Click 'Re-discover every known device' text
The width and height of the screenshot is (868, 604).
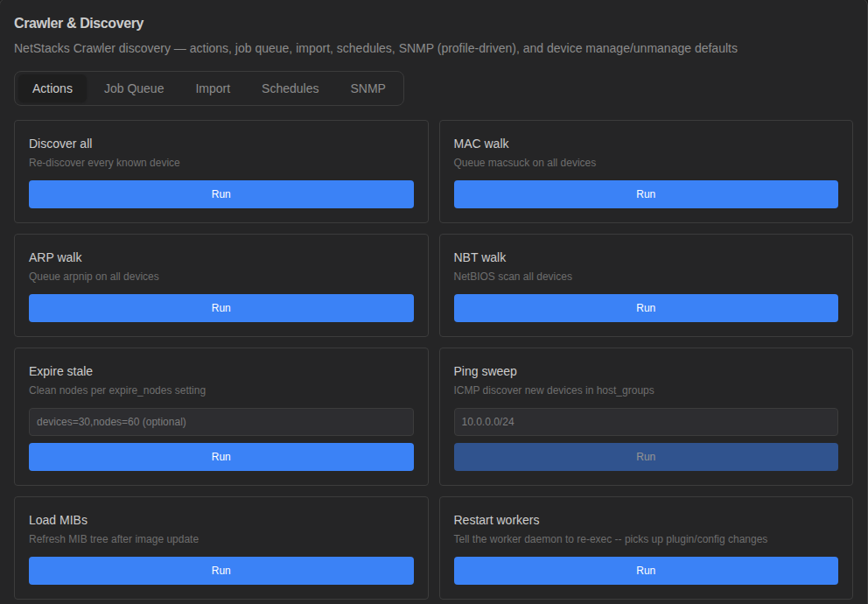104,163
